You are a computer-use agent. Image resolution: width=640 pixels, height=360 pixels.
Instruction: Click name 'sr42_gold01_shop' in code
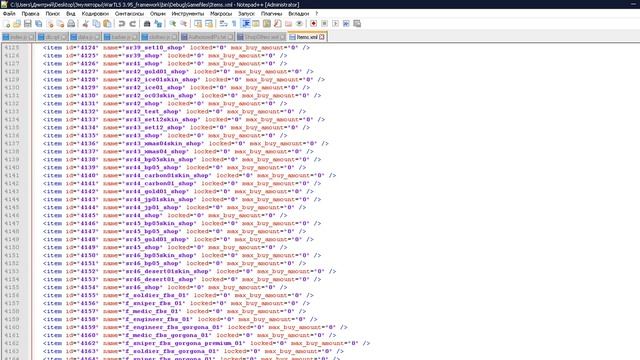point(157,72)
